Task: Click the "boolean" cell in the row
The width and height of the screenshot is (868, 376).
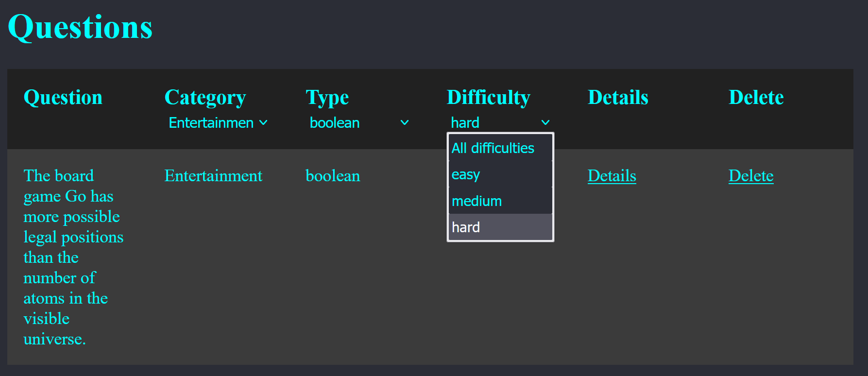Action: pos(333,176)
